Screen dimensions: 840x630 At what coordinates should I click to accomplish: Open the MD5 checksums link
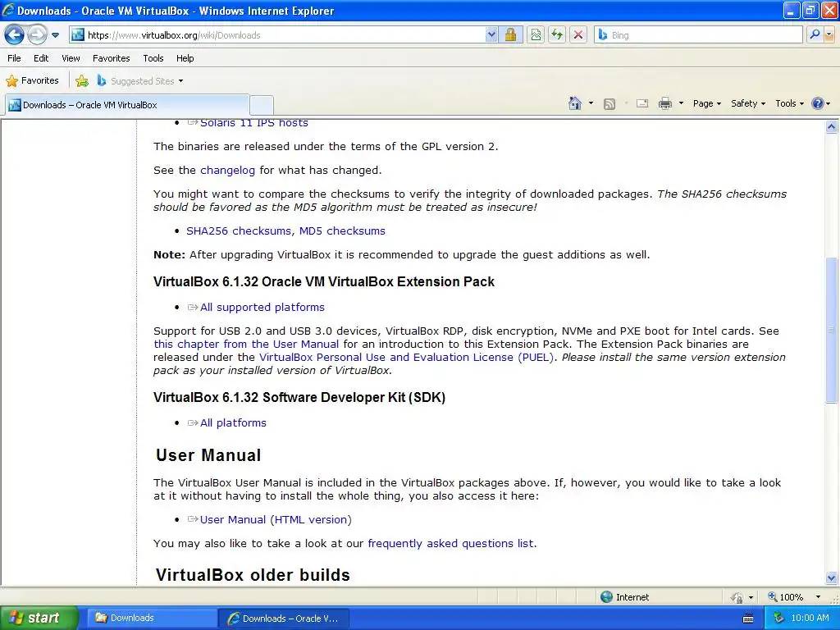click(x=342, y=231)
